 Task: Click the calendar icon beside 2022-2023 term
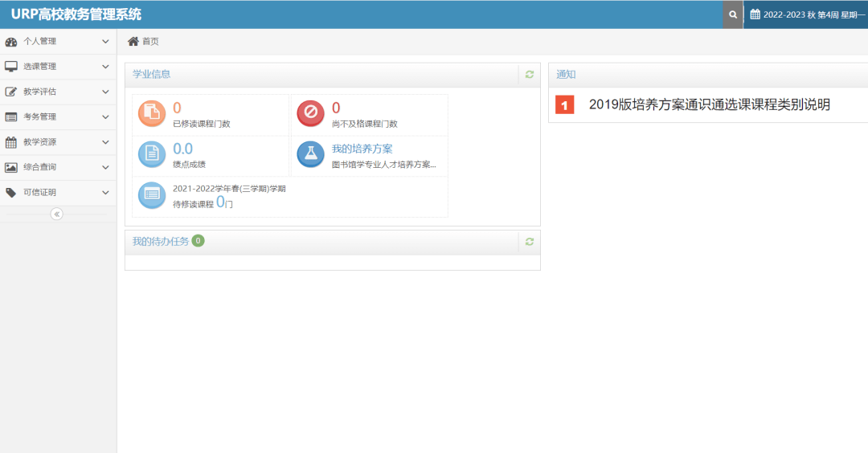(x=755, y=14)
